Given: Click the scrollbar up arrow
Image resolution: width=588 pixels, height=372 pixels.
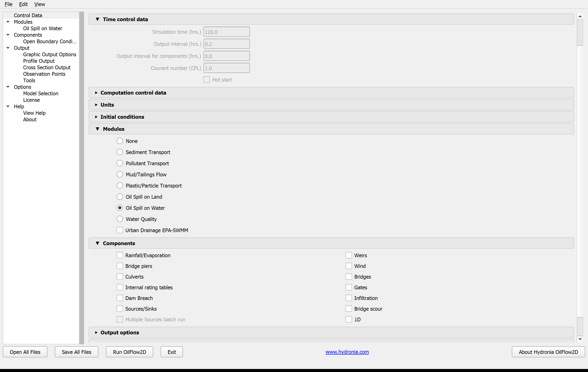Looking at the screenshot, I should click(580, 16).
